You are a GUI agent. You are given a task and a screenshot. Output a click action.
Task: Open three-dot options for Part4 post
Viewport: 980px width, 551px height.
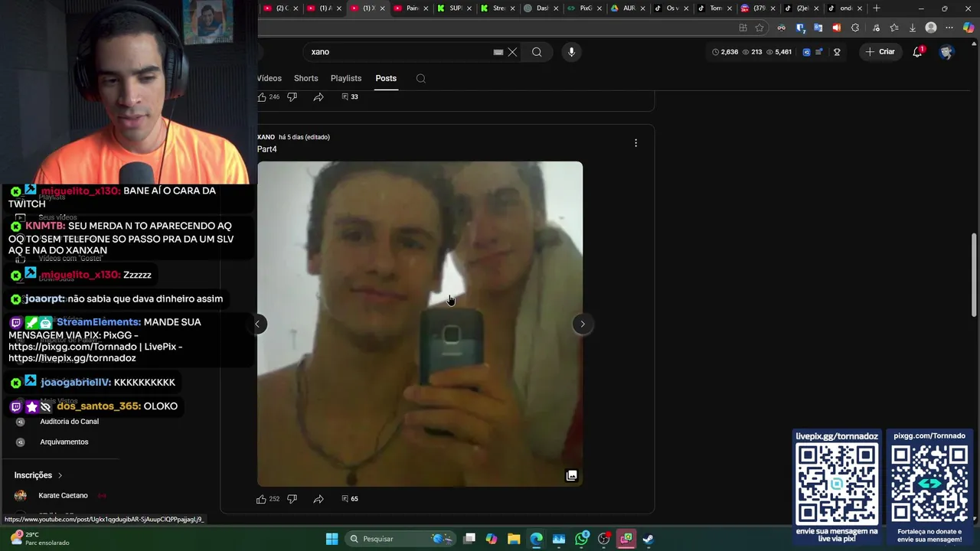point(635,142)
